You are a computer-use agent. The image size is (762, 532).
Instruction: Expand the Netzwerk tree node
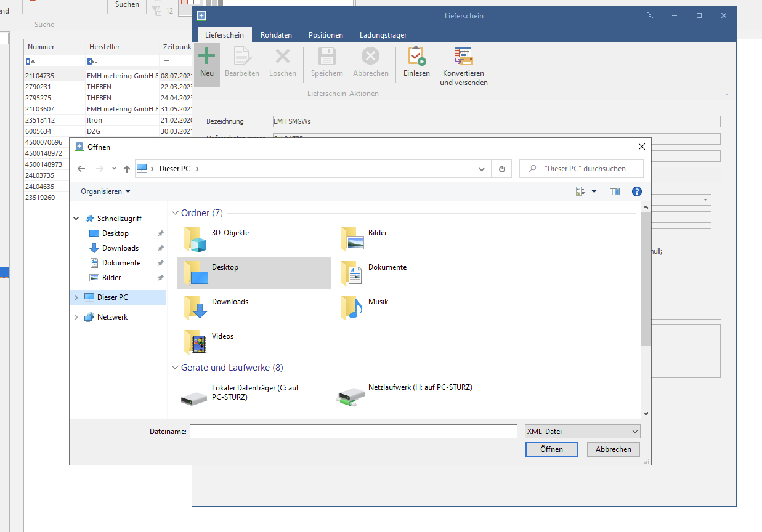pyautogui.click(x=76, y=317)
